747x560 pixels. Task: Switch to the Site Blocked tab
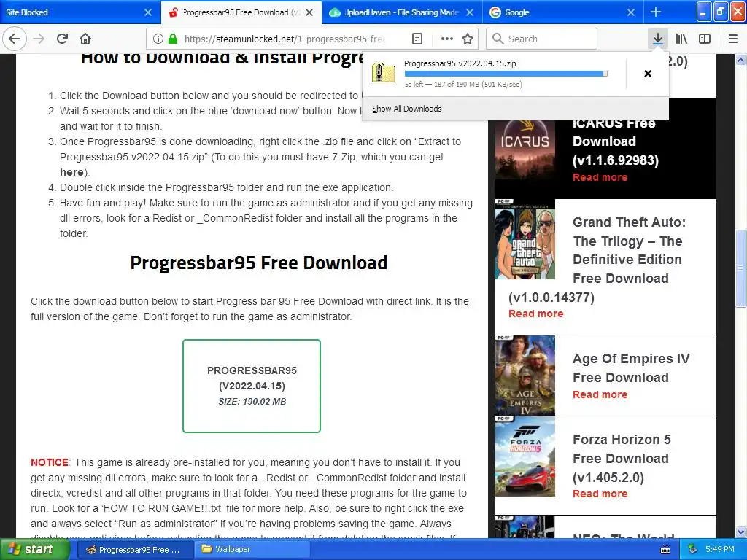(x=71, y=12)
